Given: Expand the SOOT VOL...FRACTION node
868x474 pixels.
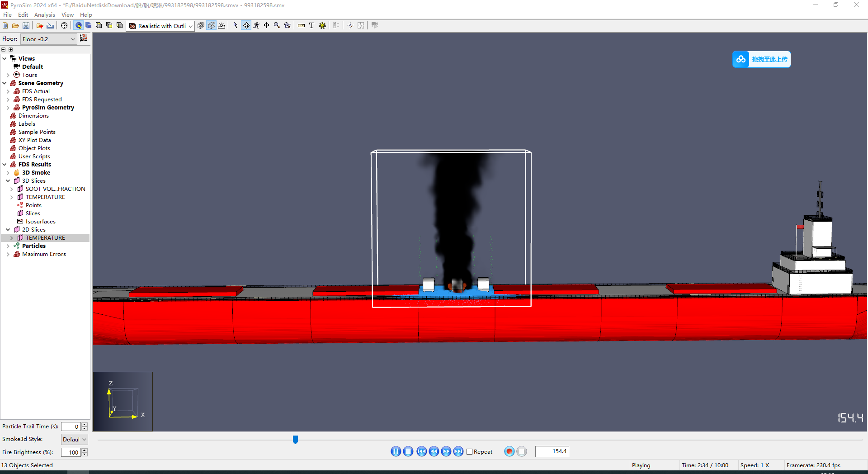Looking at the screenshot, I should pyautogui.click(x=12, y=189).
